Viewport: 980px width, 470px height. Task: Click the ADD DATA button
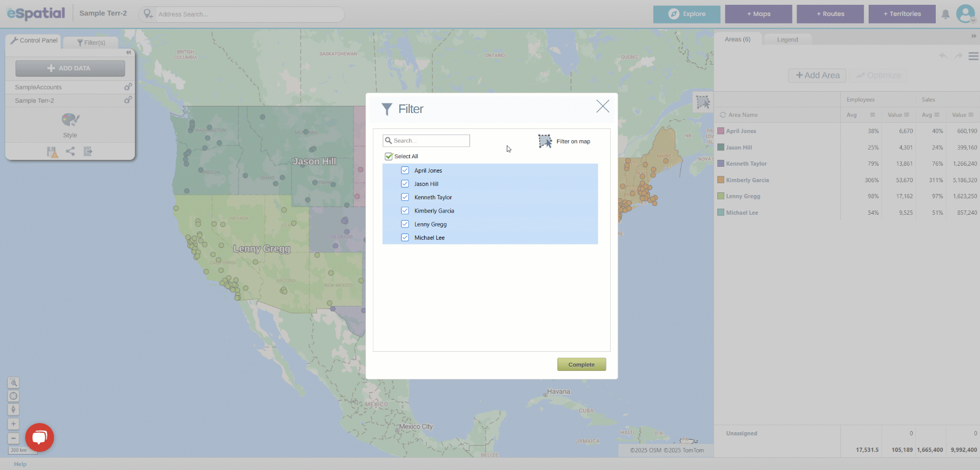click(x=70, y=68)
